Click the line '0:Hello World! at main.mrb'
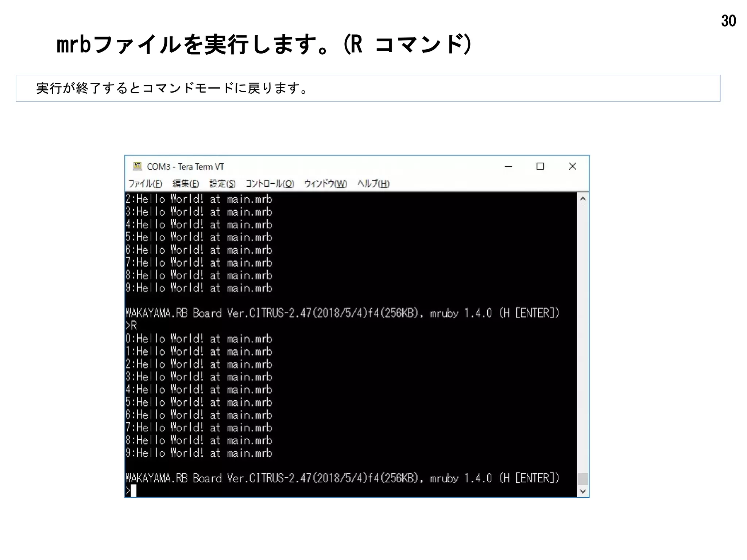 [199, 339]
